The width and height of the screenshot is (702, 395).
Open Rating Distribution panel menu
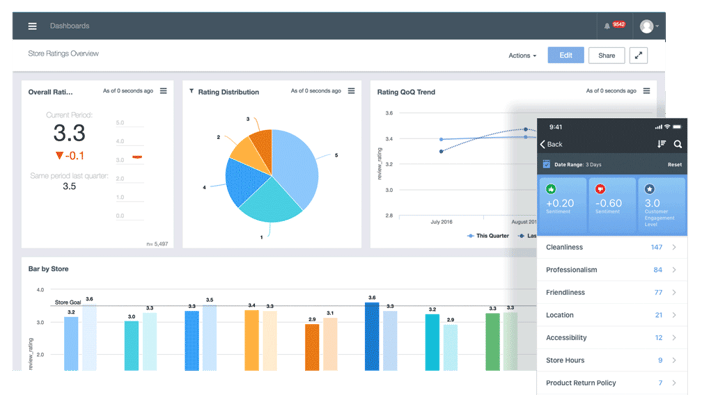coord(351,91)
